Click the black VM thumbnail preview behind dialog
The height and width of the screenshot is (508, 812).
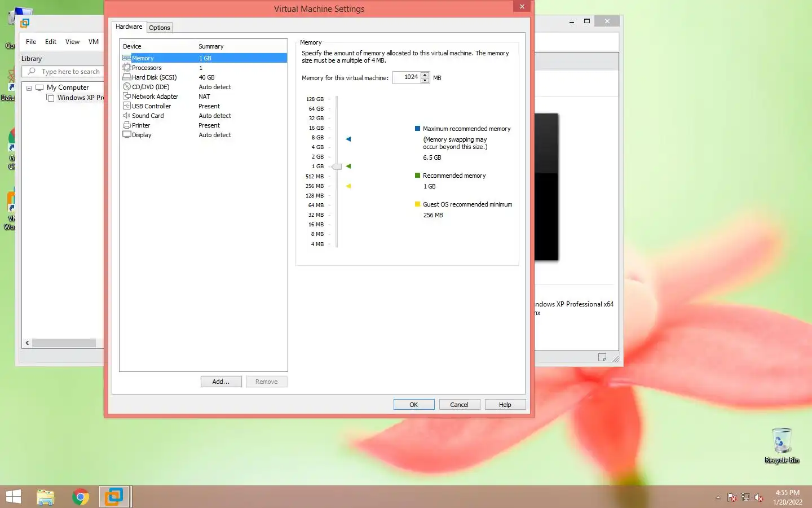[546, 187]
